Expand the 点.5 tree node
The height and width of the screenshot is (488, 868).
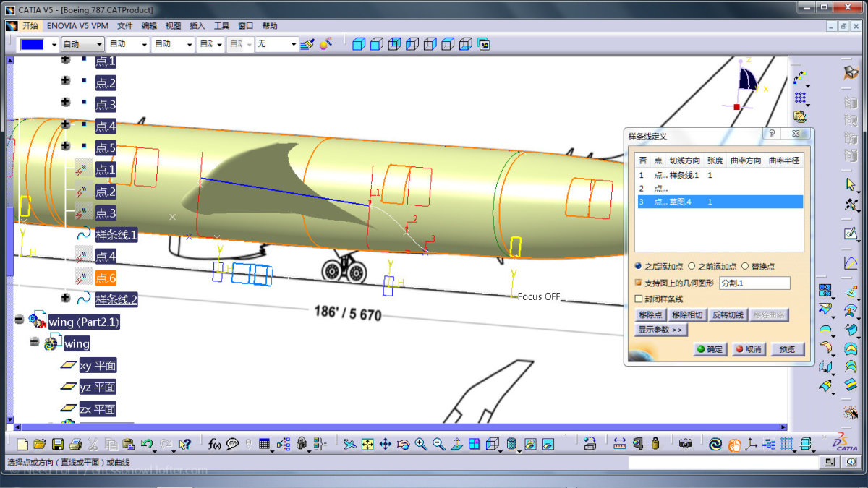(x=66, y=146)
